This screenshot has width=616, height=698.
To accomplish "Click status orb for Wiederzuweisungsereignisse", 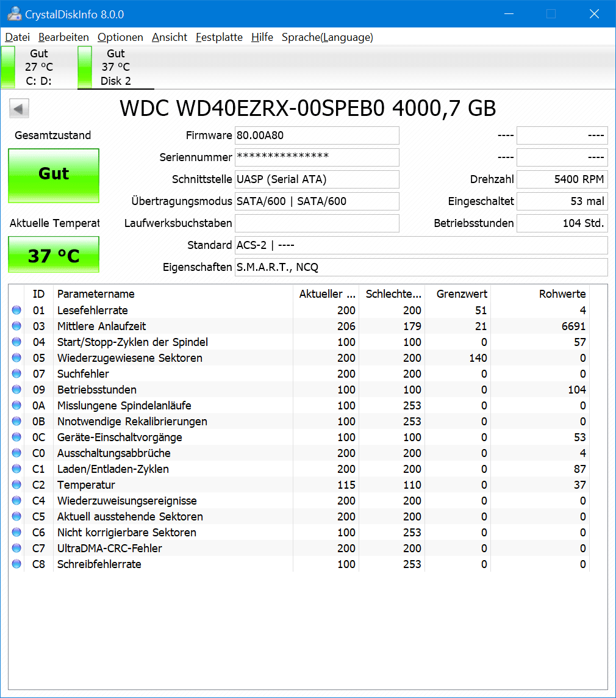I will point(16,500).
